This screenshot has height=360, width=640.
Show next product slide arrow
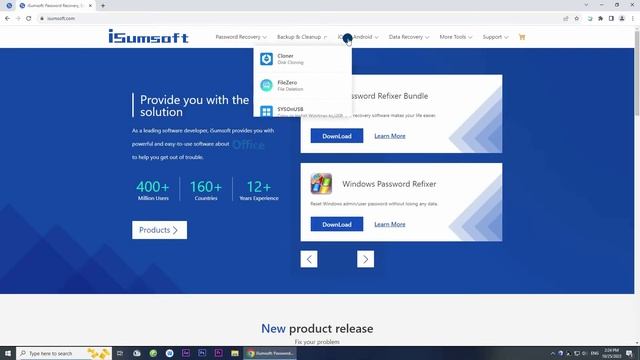pos(365,259)
